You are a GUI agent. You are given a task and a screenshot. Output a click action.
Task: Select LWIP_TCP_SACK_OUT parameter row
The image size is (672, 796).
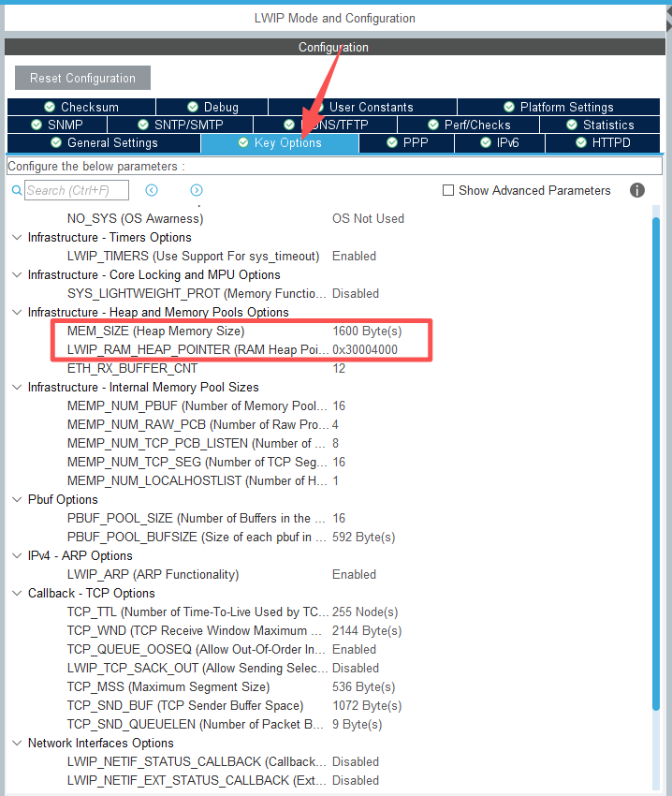tap(224, 668)
